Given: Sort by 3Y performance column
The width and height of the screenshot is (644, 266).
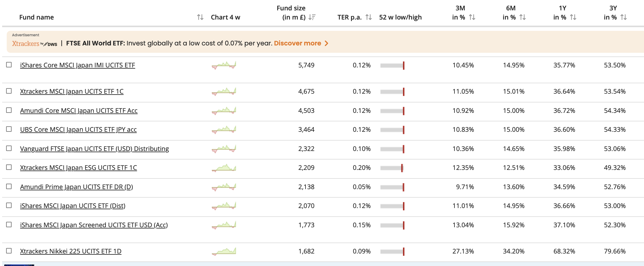Looking at the screenshot, I should 624,17.
